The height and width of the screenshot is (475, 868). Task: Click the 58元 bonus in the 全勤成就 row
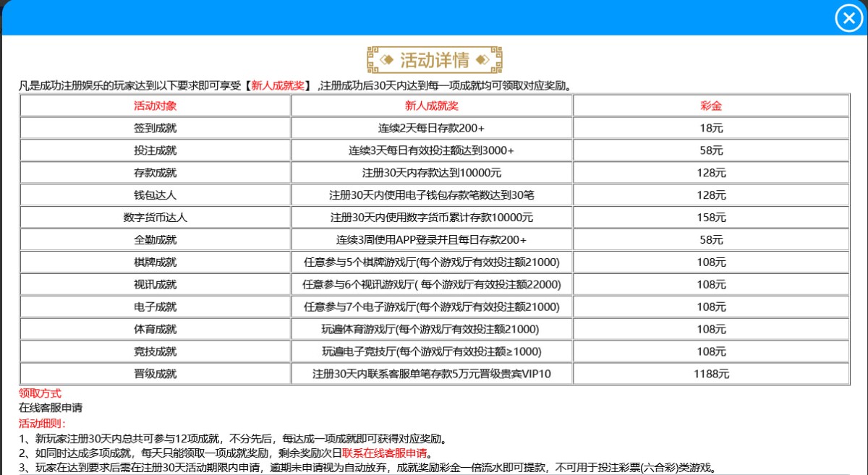711,239
